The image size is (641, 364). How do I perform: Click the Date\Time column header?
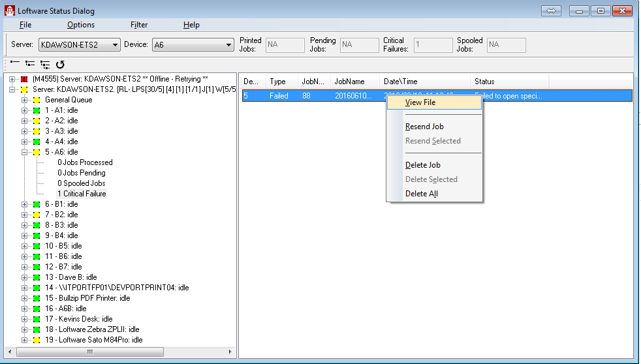click(425, 82)
